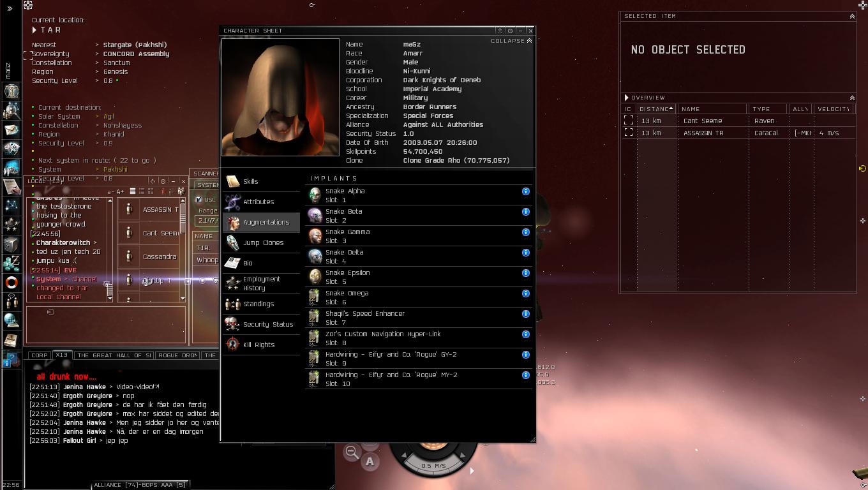868x490 pixels.
Task: Click the Scanner Range input field
Action: 208,221
